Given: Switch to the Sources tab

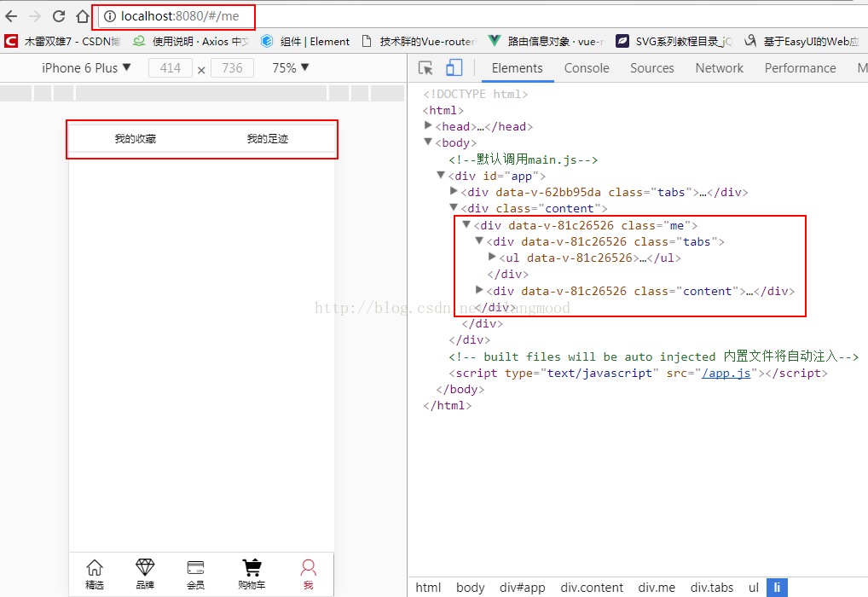Looking at the screenshot, I should click(652, 67).
